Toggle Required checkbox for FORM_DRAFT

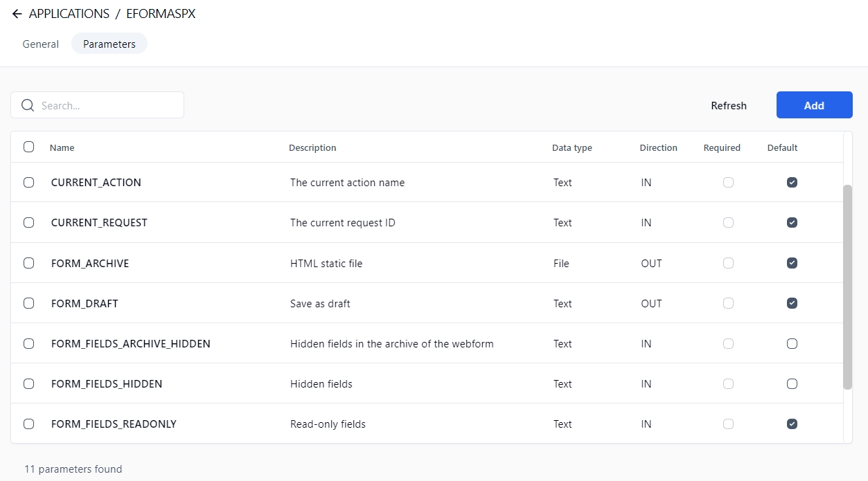pyautogui.click(x=728, y=303)
